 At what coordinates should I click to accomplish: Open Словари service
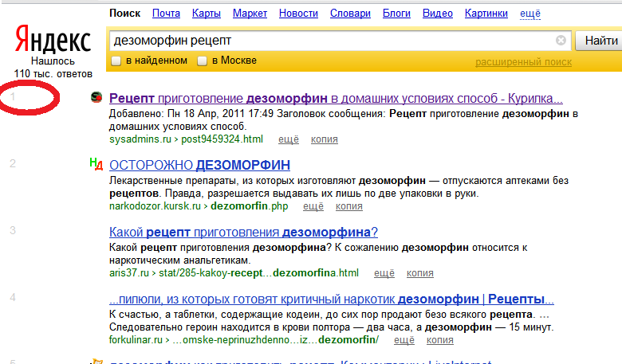pyautogui.click(x=350, y=14)
